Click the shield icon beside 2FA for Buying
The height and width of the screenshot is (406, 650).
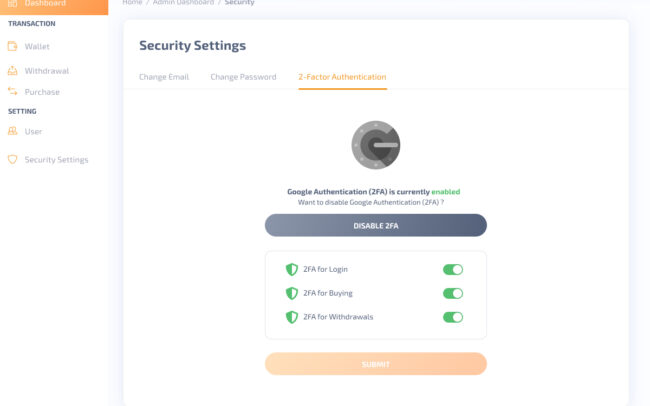(292, 293)
